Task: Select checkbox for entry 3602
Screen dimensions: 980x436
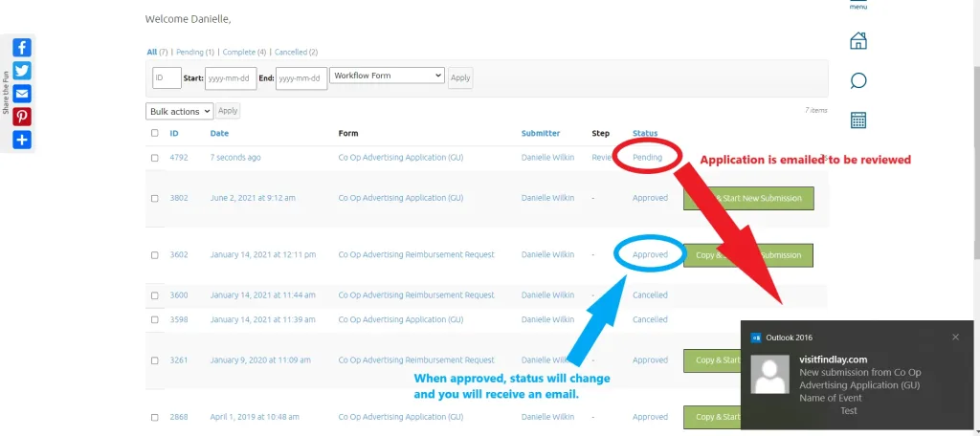Action: pos(155,255)
